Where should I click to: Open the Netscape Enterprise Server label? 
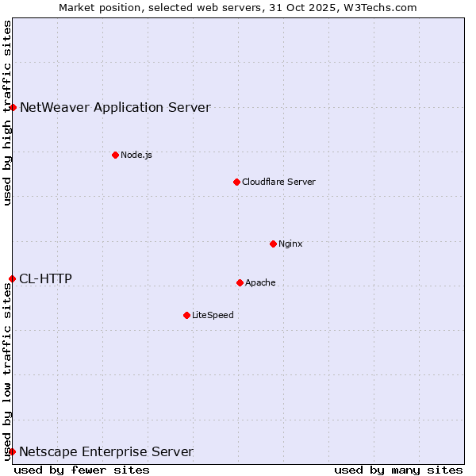(106, 452)
